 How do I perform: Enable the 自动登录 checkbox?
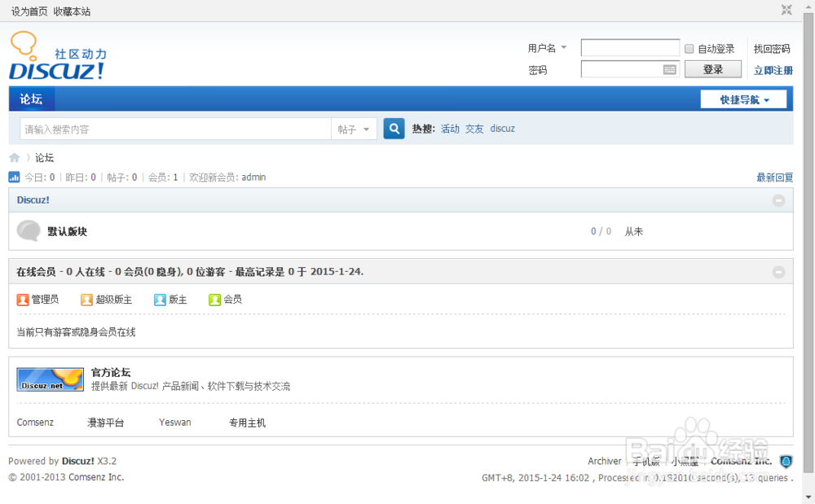coord(689,49)
